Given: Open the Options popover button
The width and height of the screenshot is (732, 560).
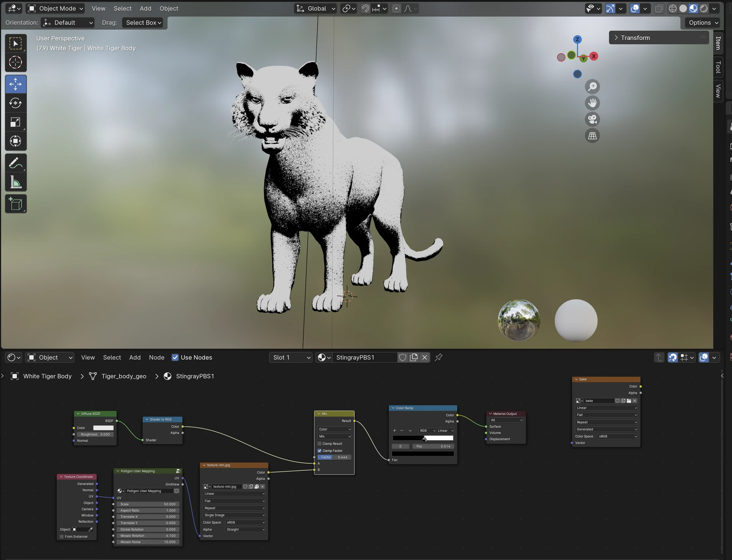Looking at the screenshot, I should click(703, 23).
